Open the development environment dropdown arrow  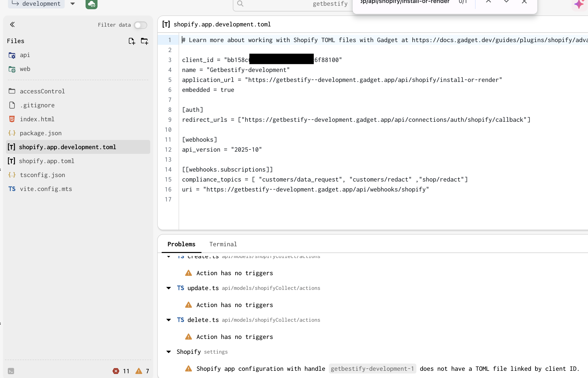tap(73, 4)
